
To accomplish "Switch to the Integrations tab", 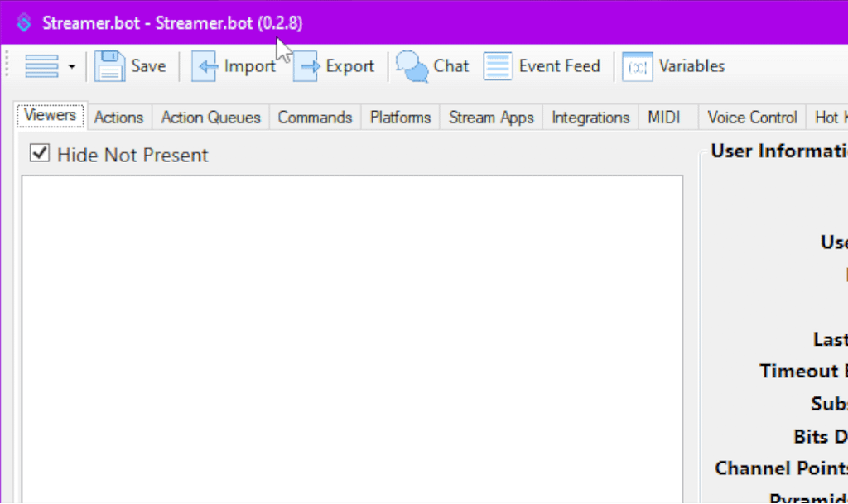I will (590, 118).
